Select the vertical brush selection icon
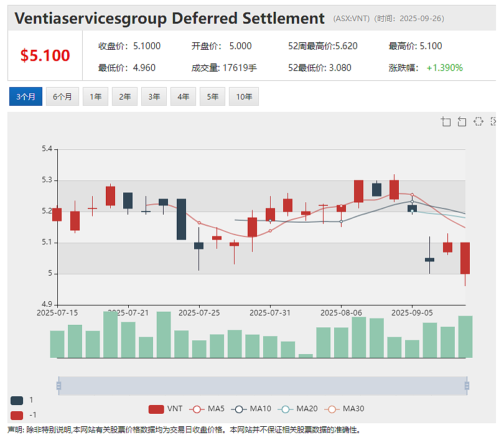Screen dimensions: 504x443 [493, 121]
